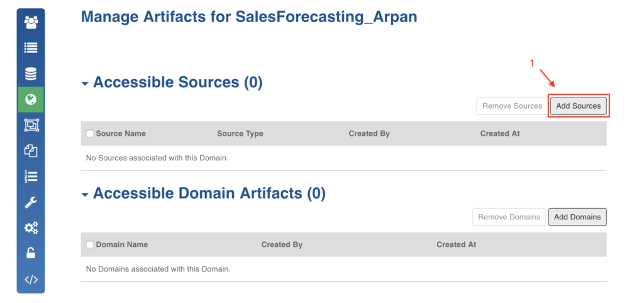Open the unlocked padlock icon in sidebar
This screenshot has width=644, height=303.
31,253
